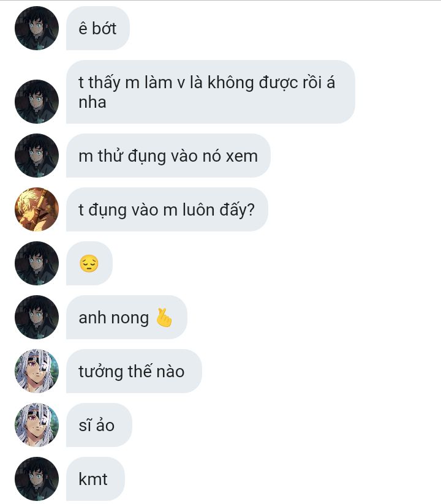Open the white-haired avatar next to "tưởng thế nào"
The image size is (441, 504).
(37, 371)
